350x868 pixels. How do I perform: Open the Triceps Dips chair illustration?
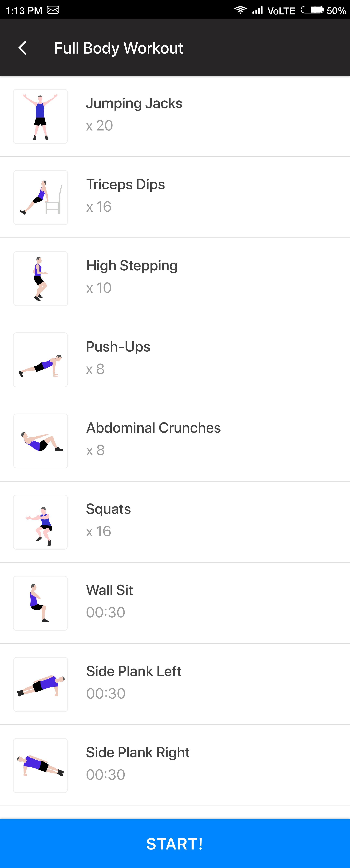pos(41,198)
